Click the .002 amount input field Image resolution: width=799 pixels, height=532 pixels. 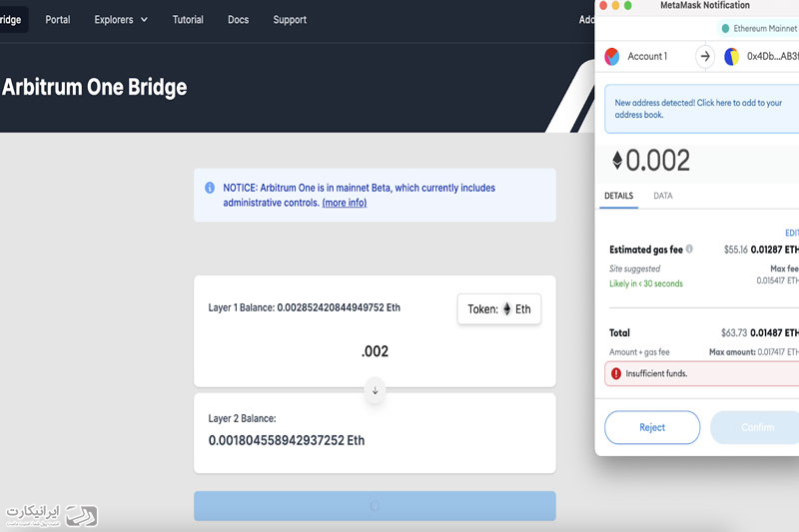coord(375,351)
